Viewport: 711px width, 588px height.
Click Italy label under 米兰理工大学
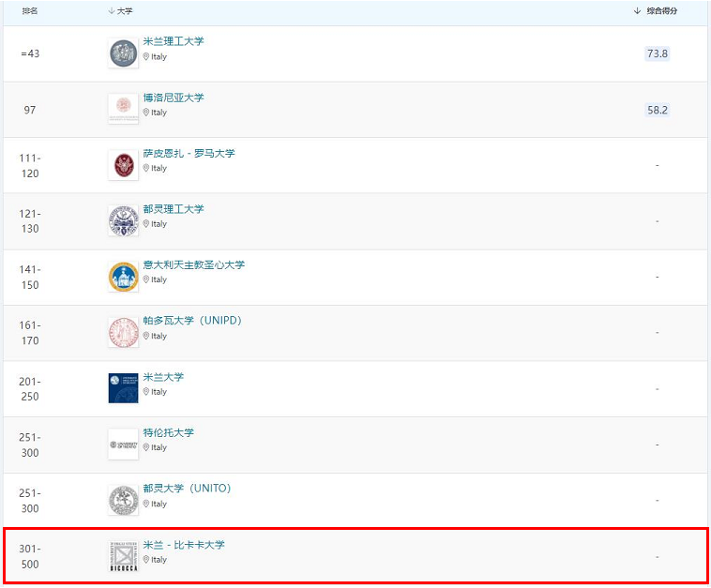[159, 56]
